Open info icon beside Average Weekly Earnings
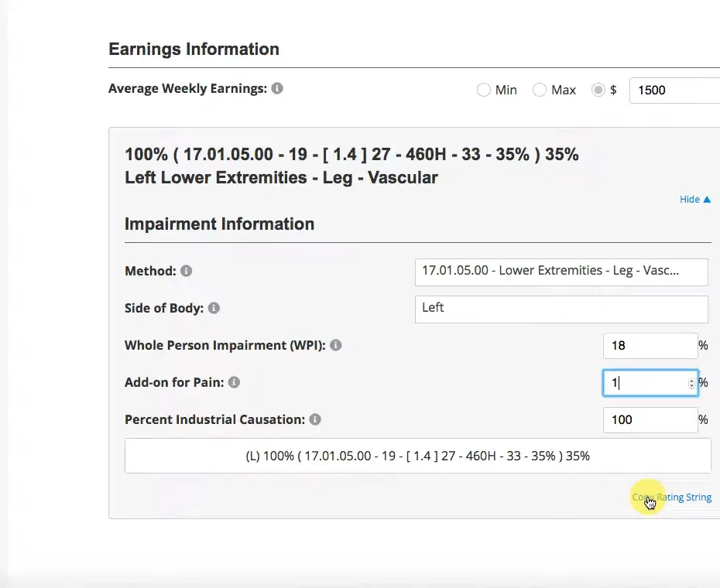720x588 pixels. coord(277,88)
